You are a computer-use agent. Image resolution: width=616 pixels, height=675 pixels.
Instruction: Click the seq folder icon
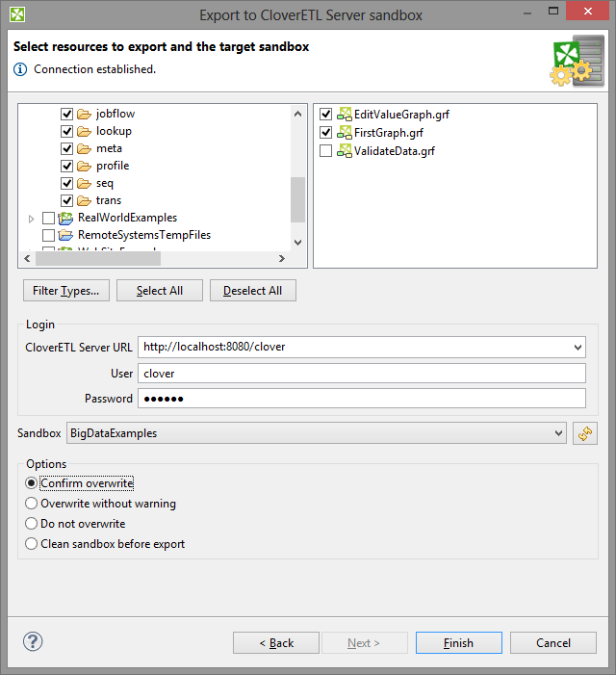click(x=85, y=183)
